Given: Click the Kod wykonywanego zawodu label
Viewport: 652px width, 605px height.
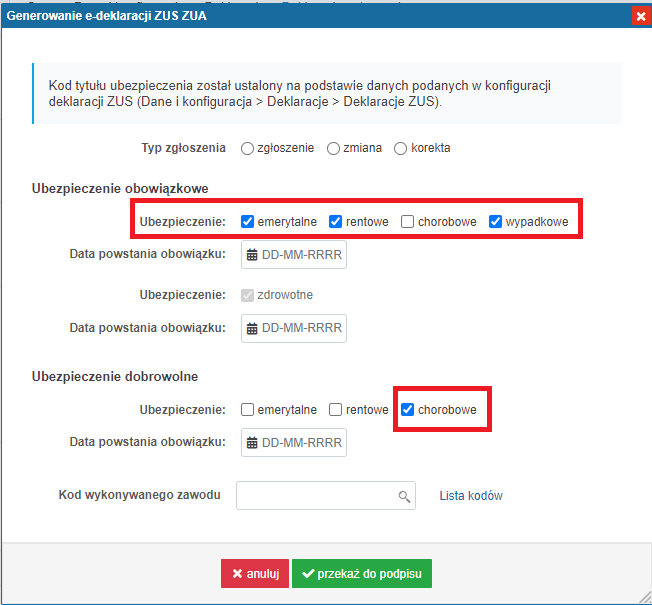Looking at the screenshot, I should [139, 495].
